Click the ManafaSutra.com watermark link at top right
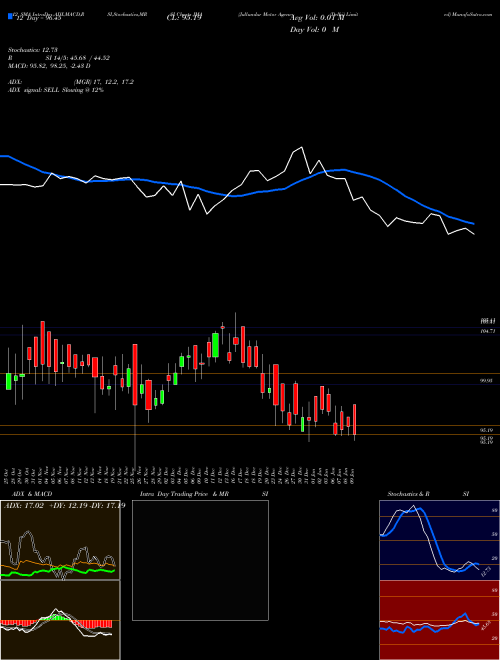 [471, 14]
